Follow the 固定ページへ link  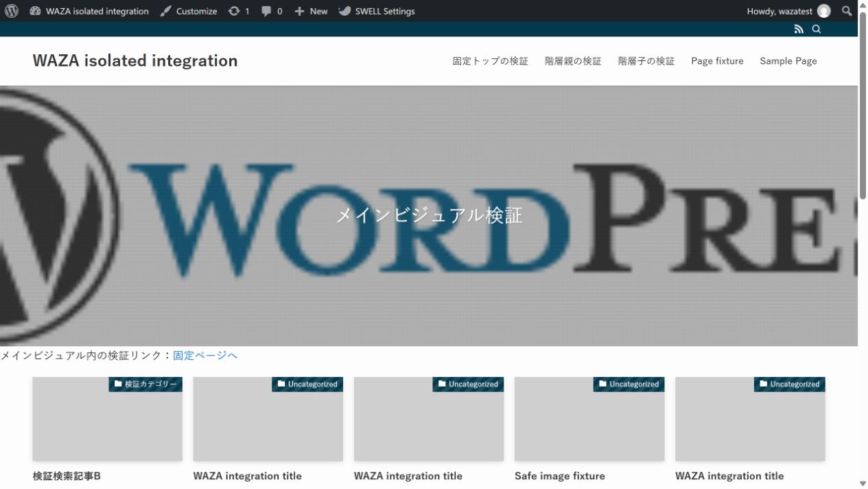coord(205,355)
